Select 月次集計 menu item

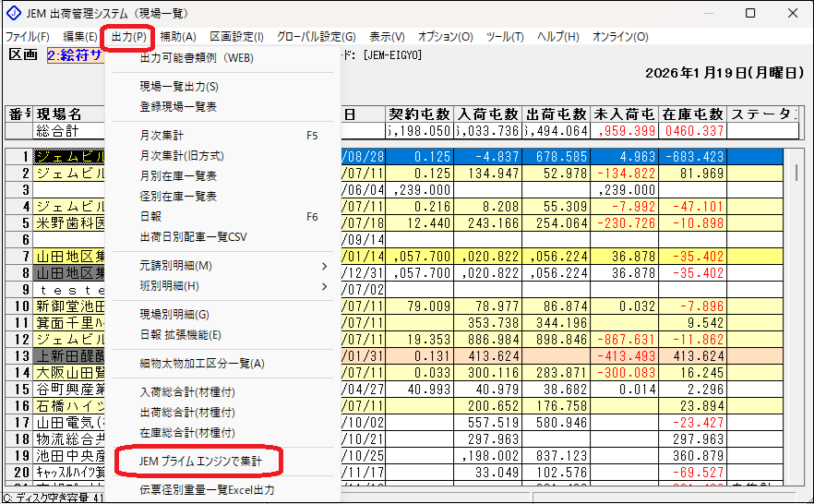162,135
